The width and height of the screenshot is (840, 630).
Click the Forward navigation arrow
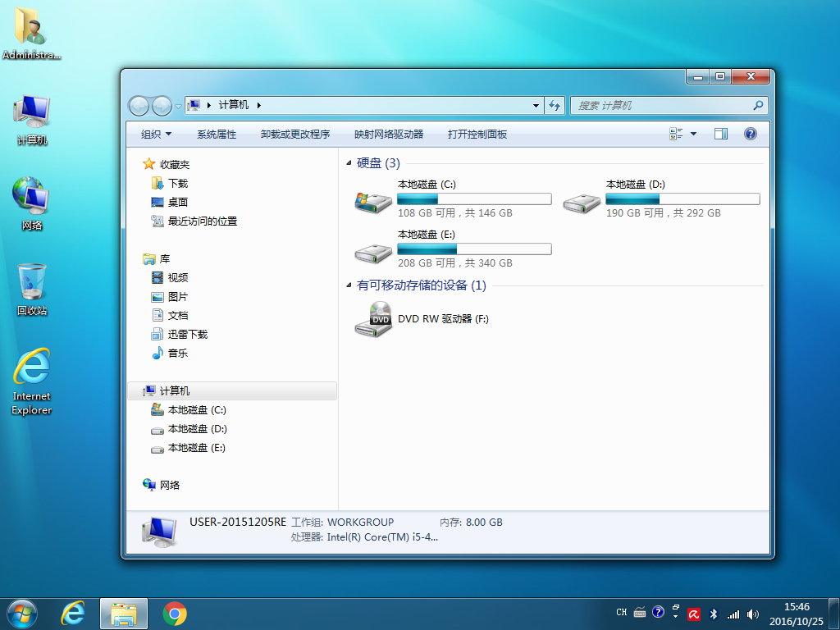(162, 106)
